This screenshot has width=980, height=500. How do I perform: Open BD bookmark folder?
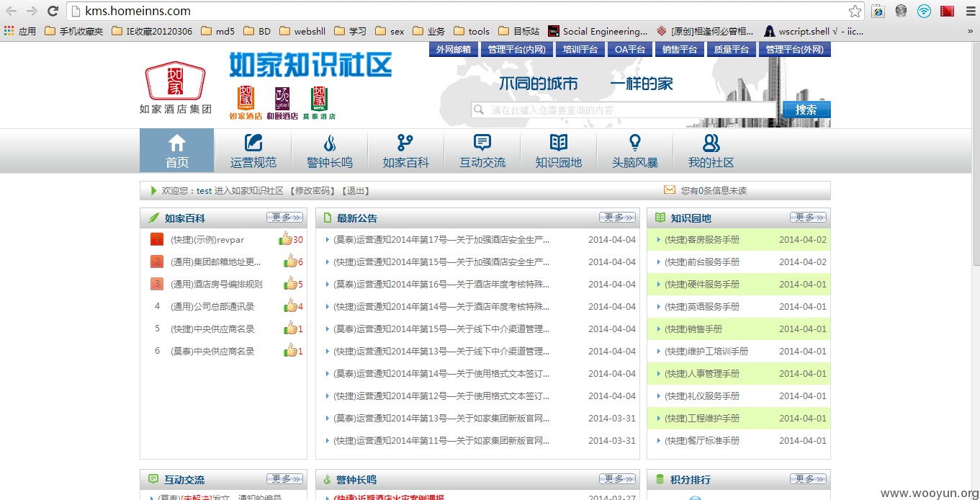click(257, 31)
